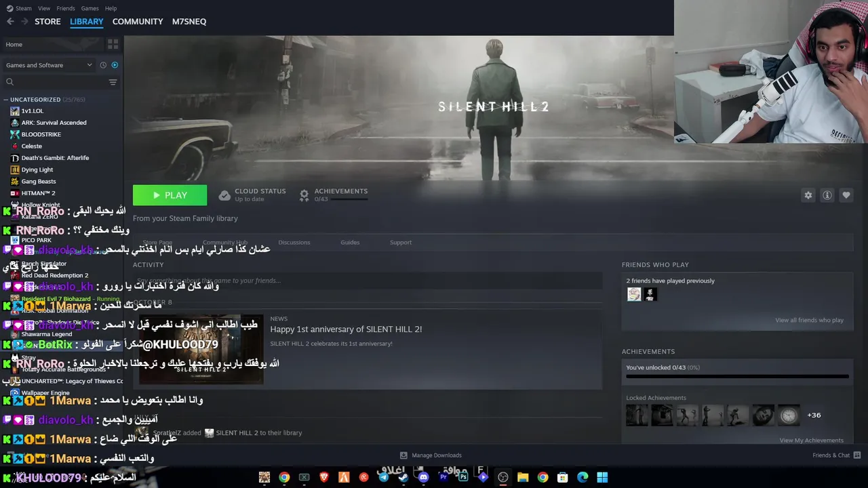Open the Discussions link

tap(294, 243)
